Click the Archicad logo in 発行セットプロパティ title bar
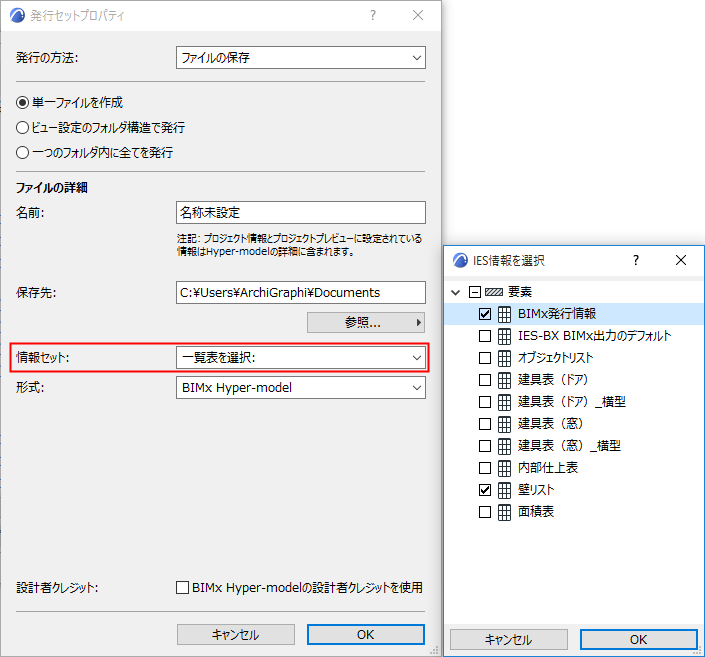Screen dimensions: 705x657 pos(18,15)
